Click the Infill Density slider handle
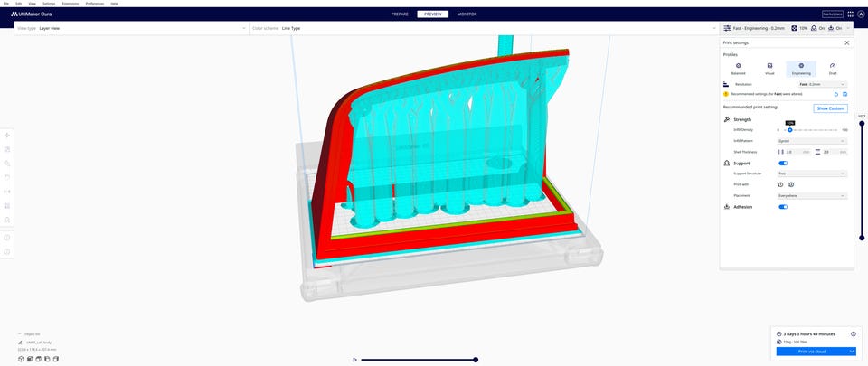This screenshot has height=366, width=868. 790,130
